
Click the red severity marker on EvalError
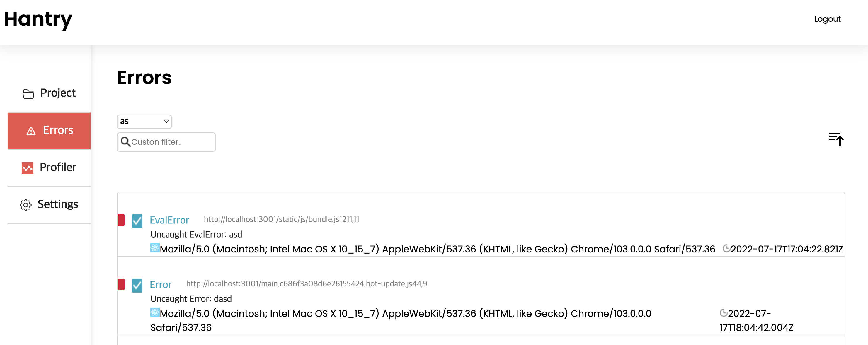121,220
